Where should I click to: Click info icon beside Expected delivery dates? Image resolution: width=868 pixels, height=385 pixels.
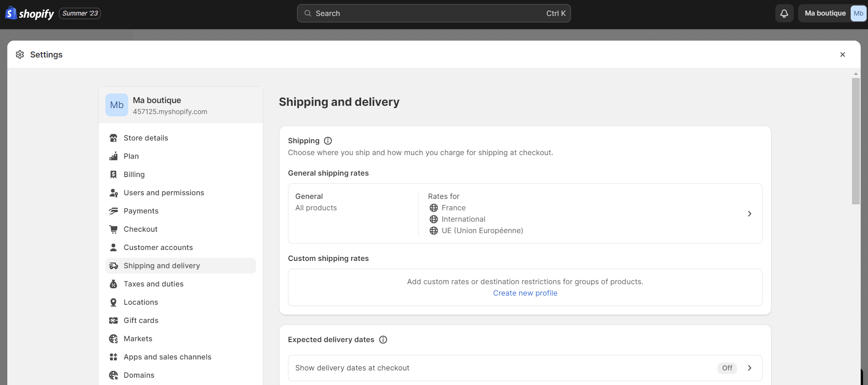383,339
